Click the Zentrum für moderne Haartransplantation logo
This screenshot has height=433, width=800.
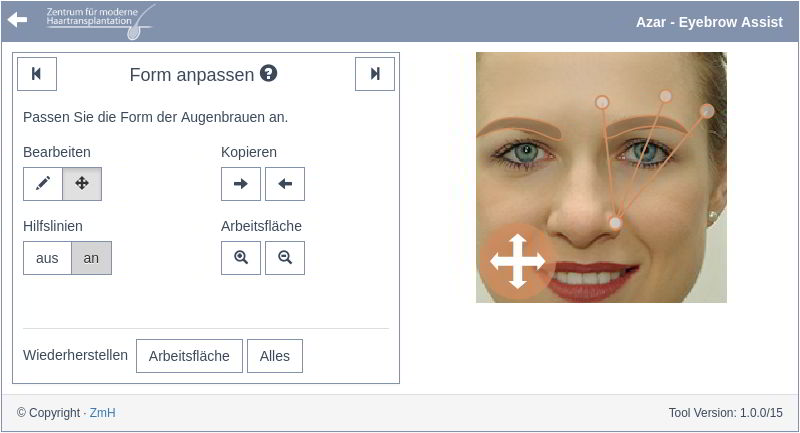tap(100, 21)
